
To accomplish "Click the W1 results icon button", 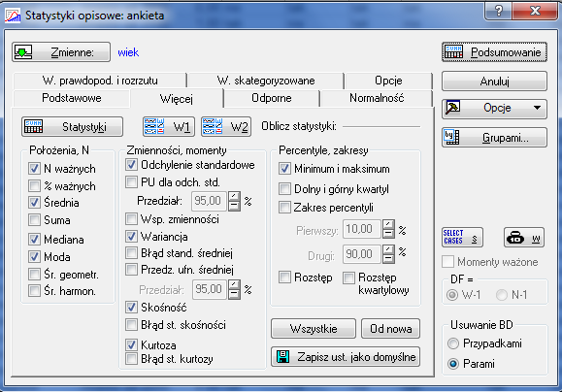I will pyautogui.click(x=169, y=127).
